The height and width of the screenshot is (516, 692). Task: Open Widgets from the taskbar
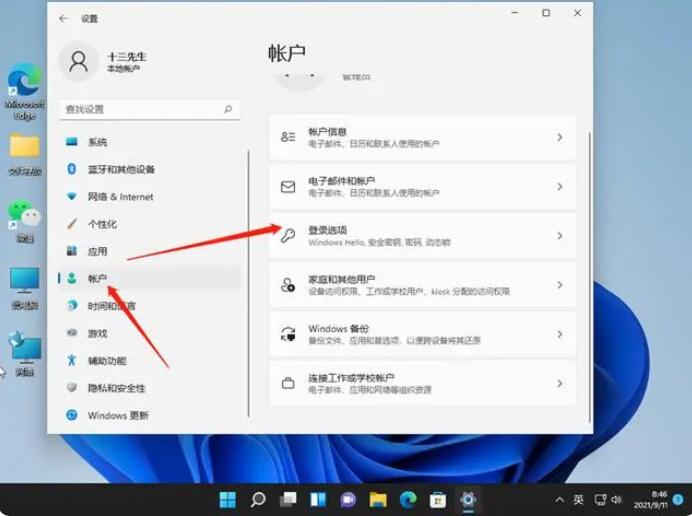318,500
